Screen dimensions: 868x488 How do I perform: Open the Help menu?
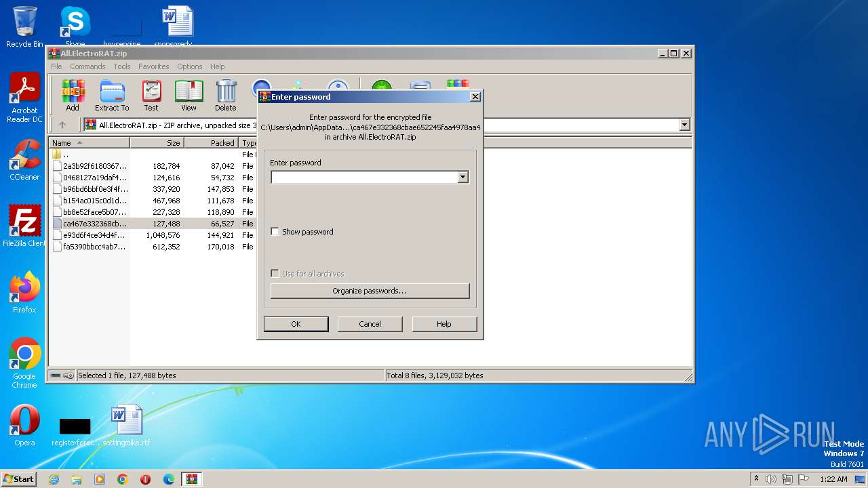click(x=218, y=66)
